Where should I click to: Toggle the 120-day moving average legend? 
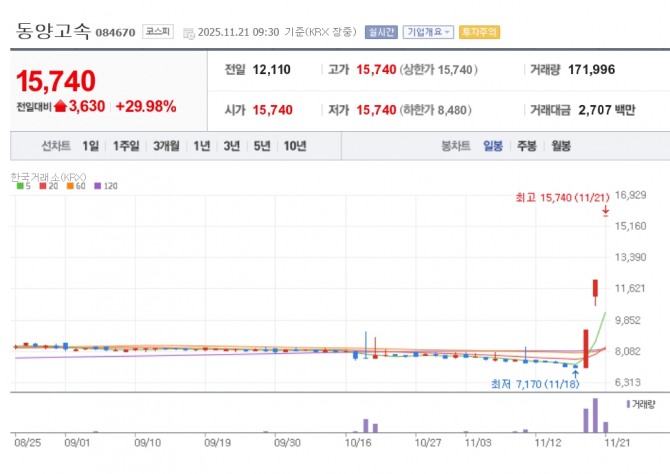104,187
